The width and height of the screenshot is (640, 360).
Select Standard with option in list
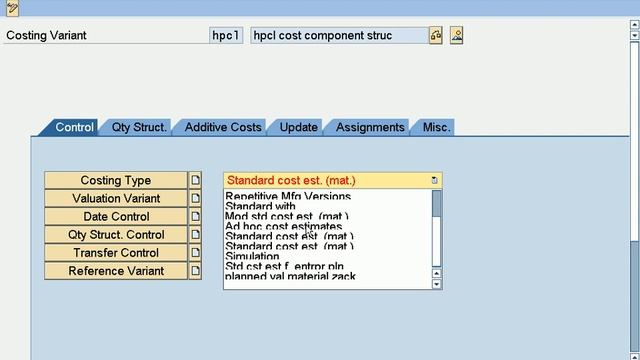click(260, 206)
